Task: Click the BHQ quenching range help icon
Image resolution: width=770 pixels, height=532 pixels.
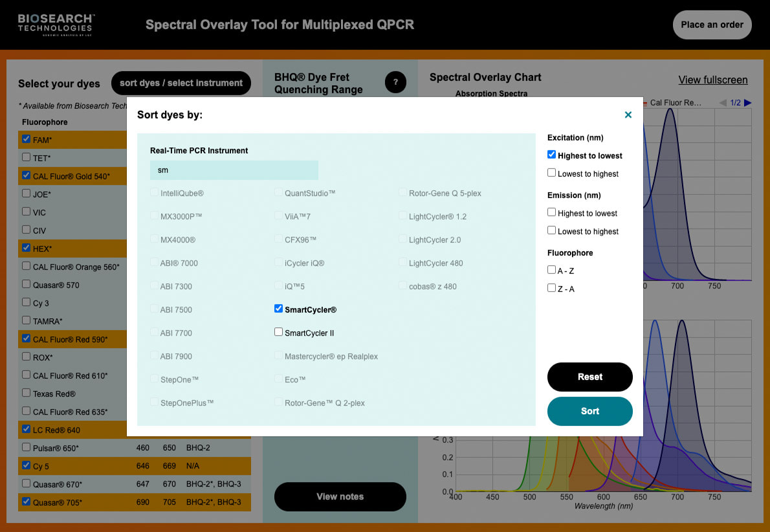Action: click(x=395, y=82)
